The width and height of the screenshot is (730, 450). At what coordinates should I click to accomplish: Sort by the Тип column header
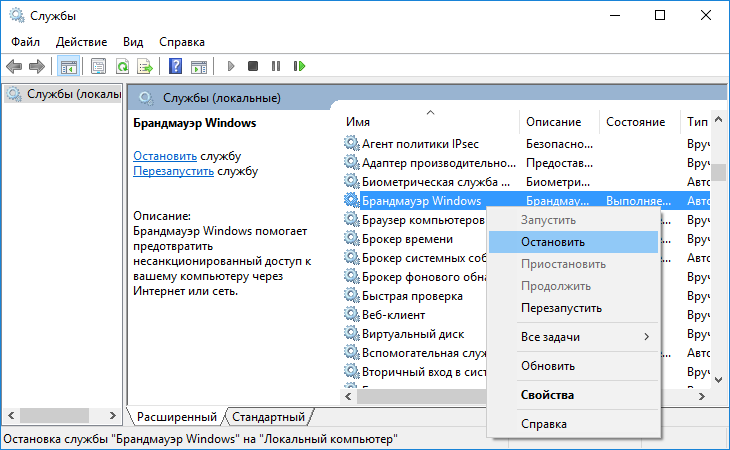click(696, 121)
